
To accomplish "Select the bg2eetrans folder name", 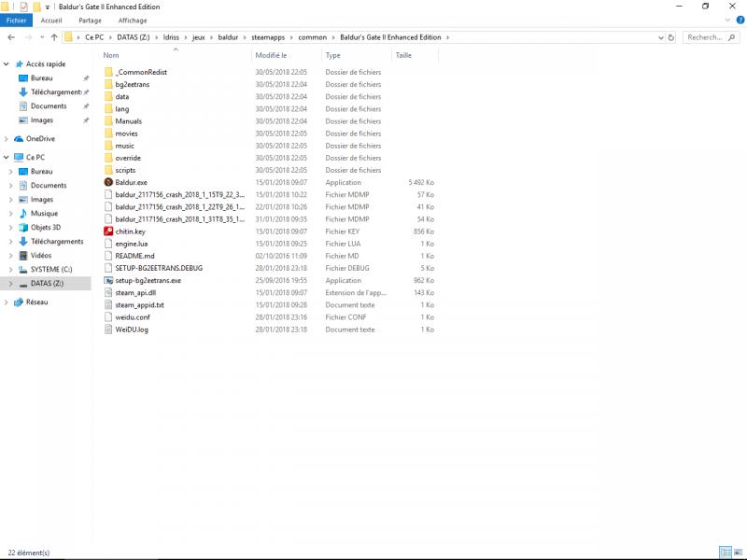I will coord(132,84).
